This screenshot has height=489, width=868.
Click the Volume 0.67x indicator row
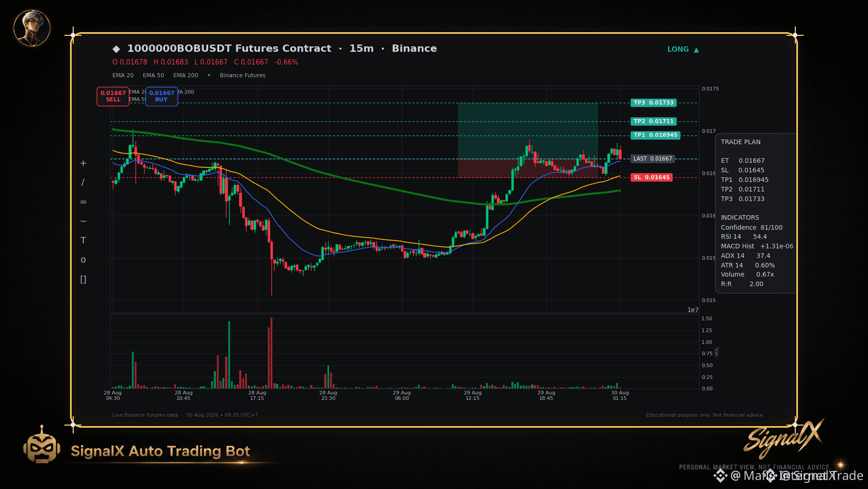click(x=747, y=274)
